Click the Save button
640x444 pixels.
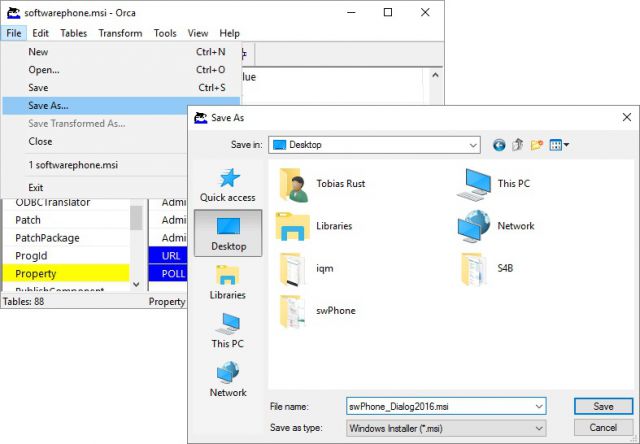coord(603,406)
